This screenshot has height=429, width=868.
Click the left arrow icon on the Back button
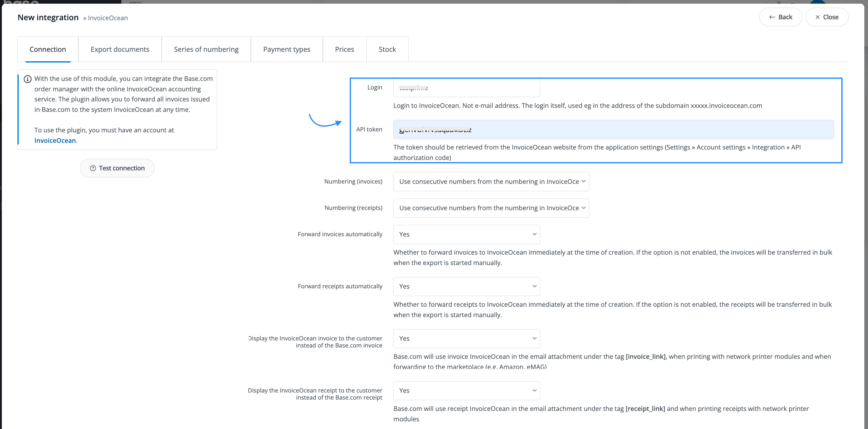(x=772, y=17)
